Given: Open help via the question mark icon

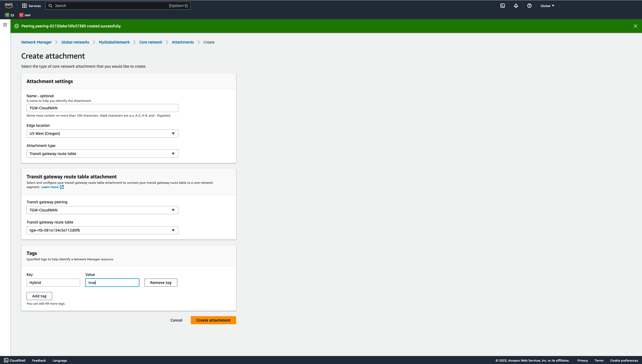Looking at the screenshot, I should pyautogui.click(x=529, y=5).
